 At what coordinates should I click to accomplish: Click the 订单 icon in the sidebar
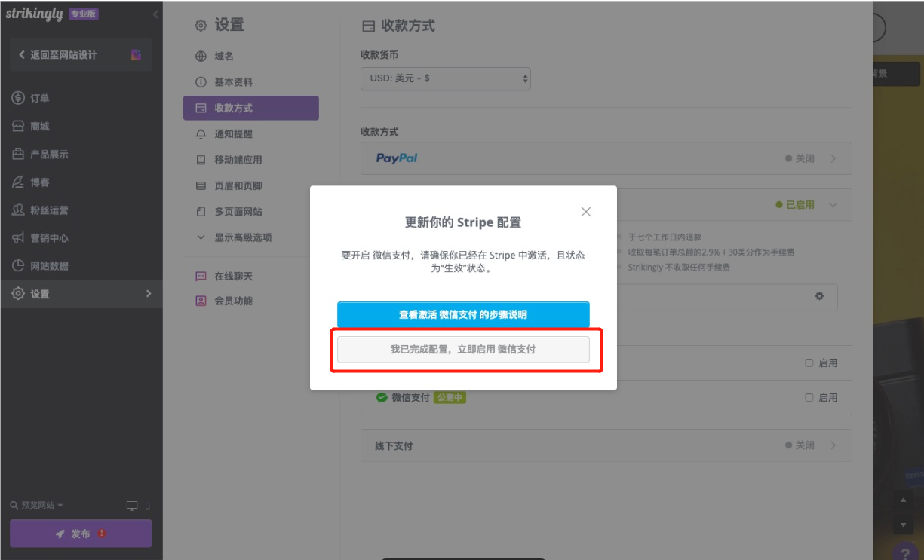point(18,99)
